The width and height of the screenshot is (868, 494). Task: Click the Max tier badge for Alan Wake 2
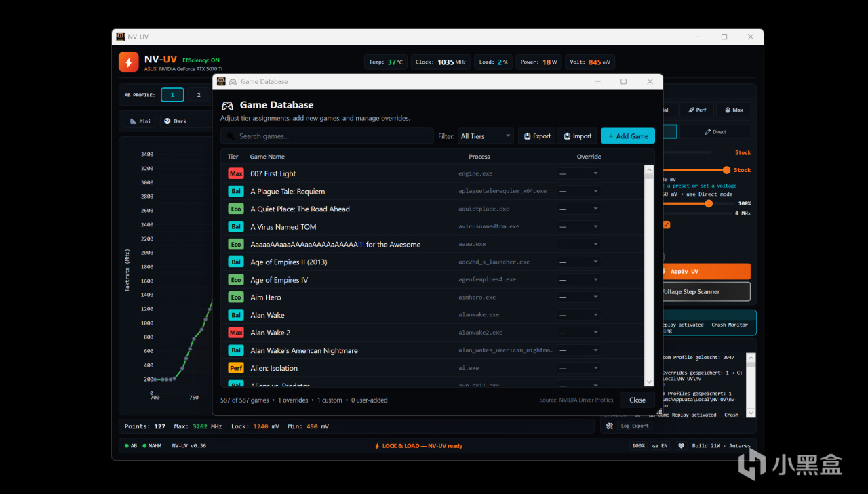point(236,333)
